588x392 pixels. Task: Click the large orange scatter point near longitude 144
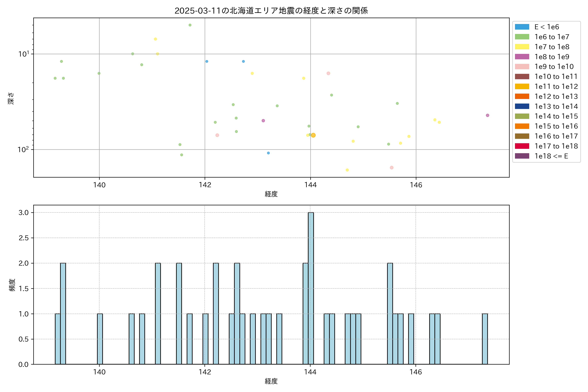tap(313, 135)
